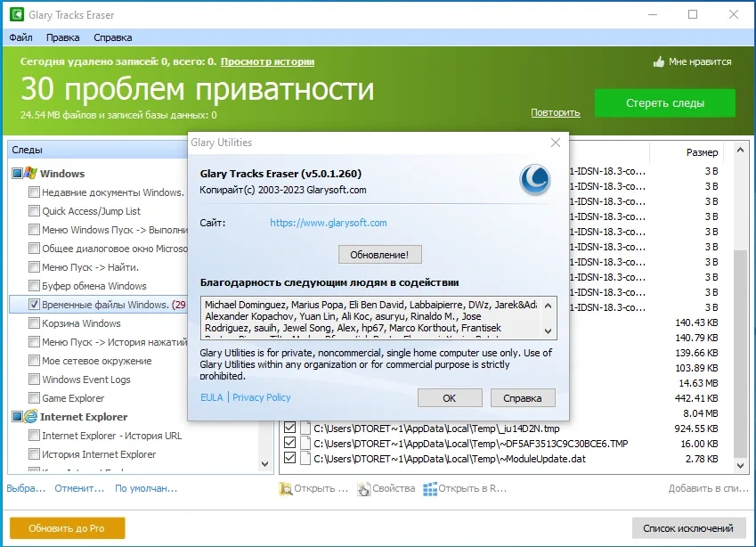The height and width of the screenshot is (547, 756).
Task: Open the Privacy Policy link
Action: tap(261, 397)
